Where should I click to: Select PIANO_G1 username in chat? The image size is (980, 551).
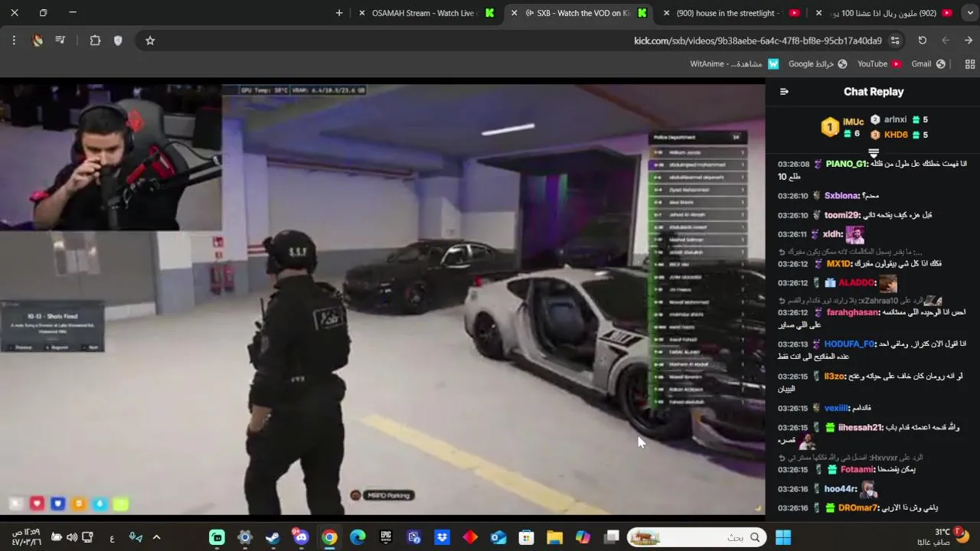click(x=847, y=165)
